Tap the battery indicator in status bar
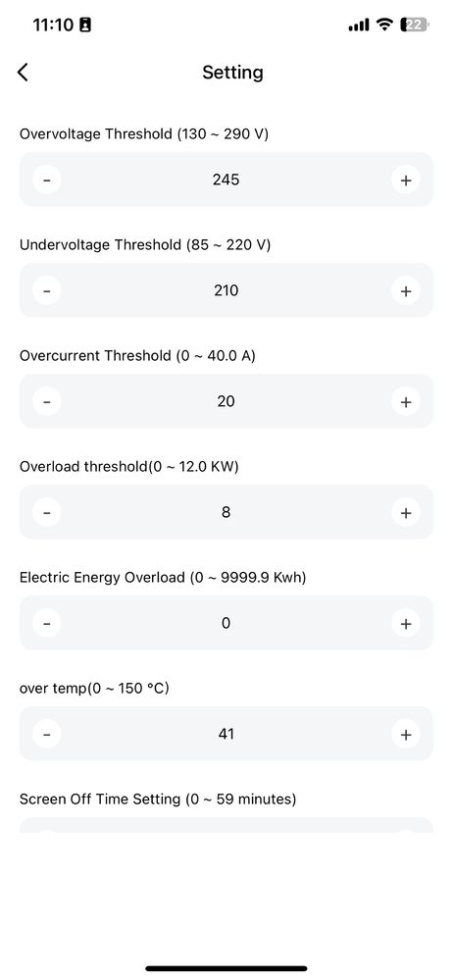 [416, 25]
